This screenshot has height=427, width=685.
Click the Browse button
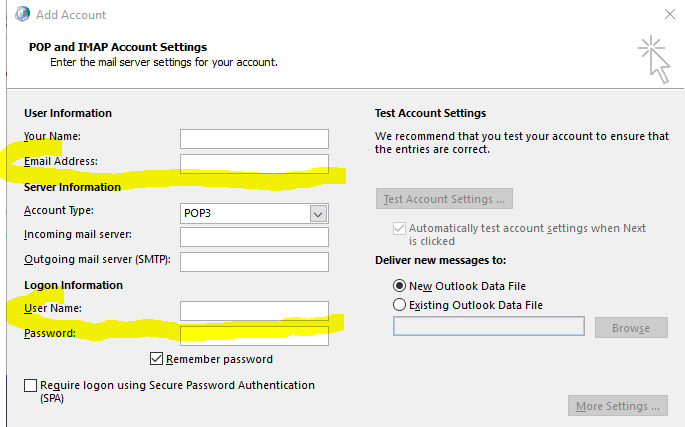631,328
